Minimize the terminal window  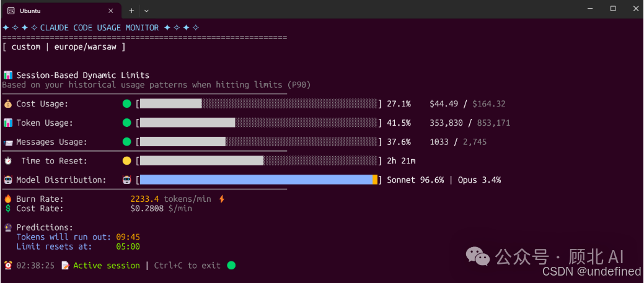(590, 9)
